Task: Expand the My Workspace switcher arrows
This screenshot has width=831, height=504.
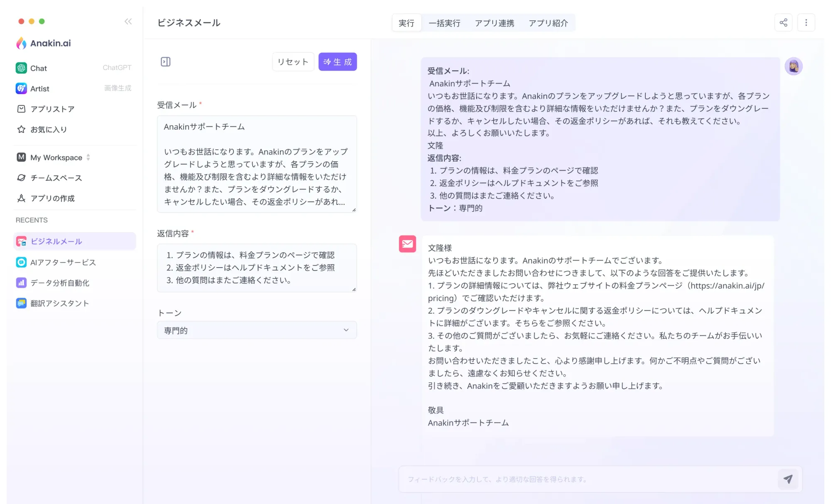Action: point(88,157)
